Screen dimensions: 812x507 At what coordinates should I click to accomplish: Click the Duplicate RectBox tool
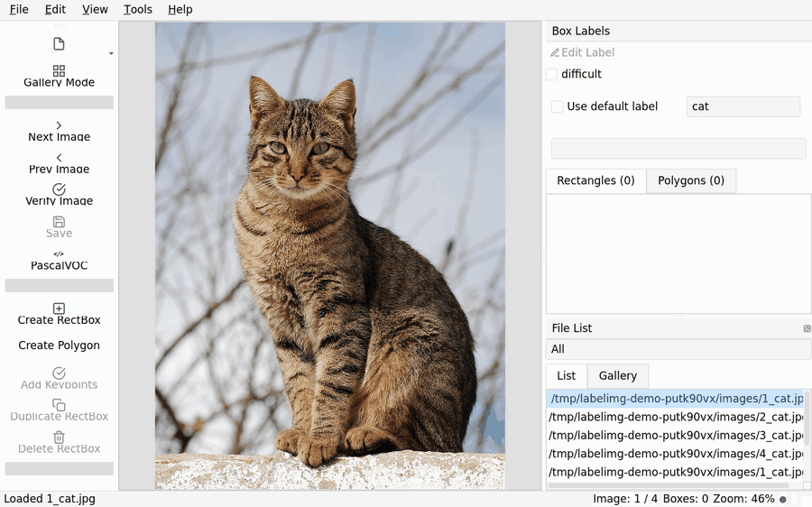coord(59,410)
